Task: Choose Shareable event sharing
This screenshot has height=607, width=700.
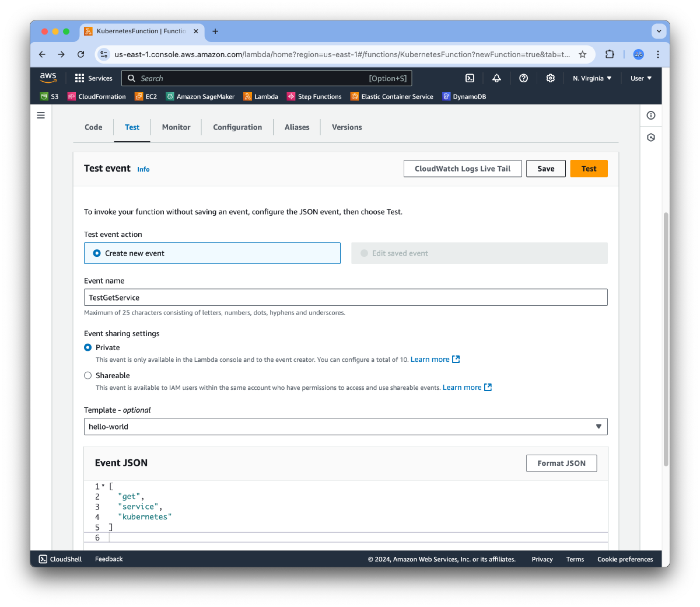Action: tap(88, 376)
